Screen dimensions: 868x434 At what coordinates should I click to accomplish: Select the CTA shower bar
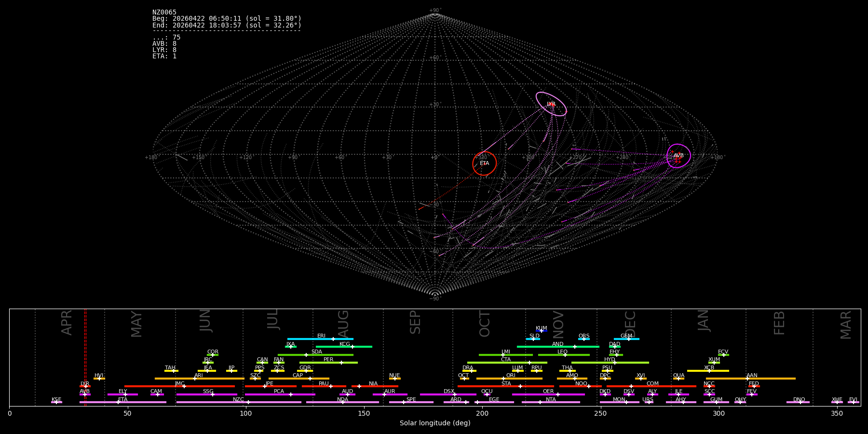tap(507, 363)
